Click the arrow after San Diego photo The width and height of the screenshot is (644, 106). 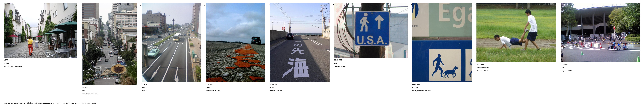pos(139,4)
